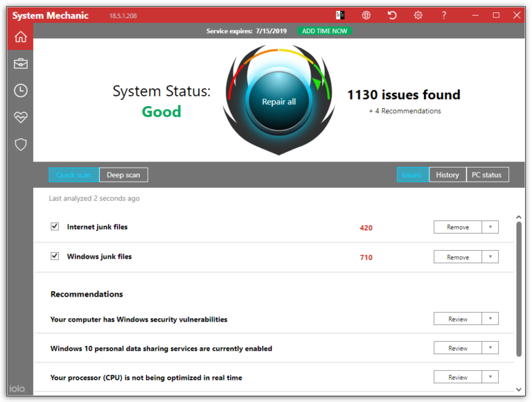The image size is (532, 402).
Task: Open the Home dashboard sidebar icon
Action: pos(20,36)
